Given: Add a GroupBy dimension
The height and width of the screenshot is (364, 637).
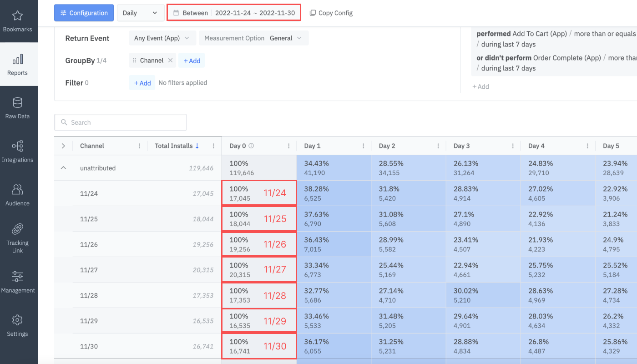Looking at the screenshot, I should [x=192, y=61].
